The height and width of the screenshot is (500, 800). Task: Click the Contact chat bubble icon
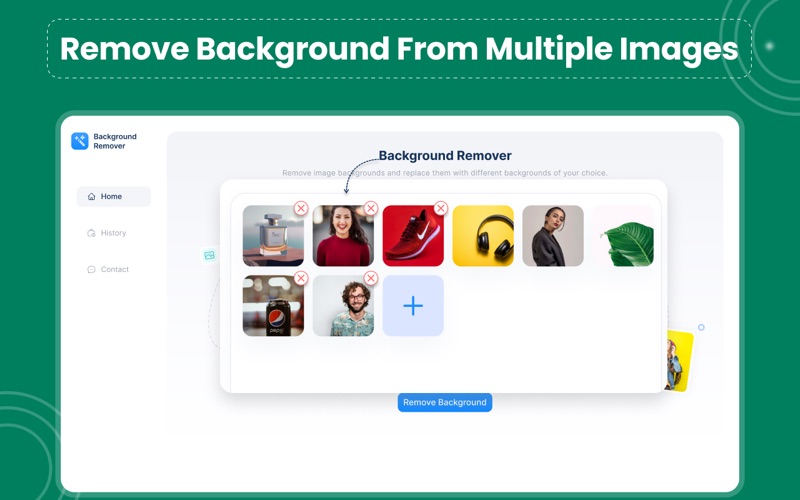click(x=91, y=269)
